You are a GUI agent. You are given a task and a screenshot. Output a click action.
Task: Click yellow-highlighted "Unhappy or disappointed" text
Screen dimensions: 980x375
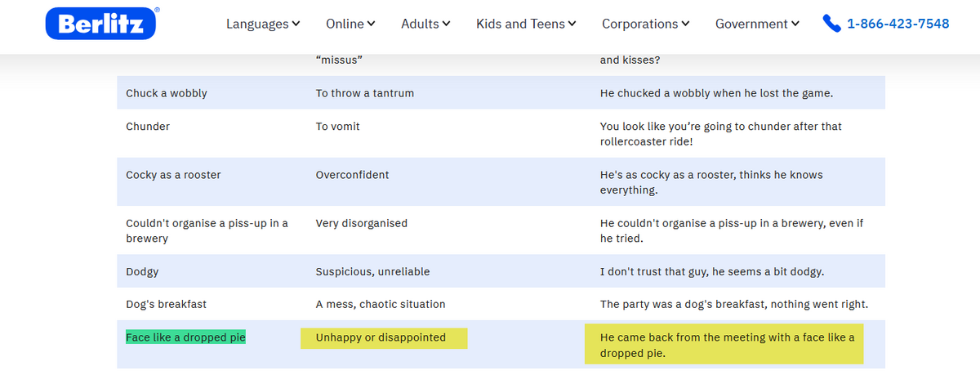click(381, 337)
